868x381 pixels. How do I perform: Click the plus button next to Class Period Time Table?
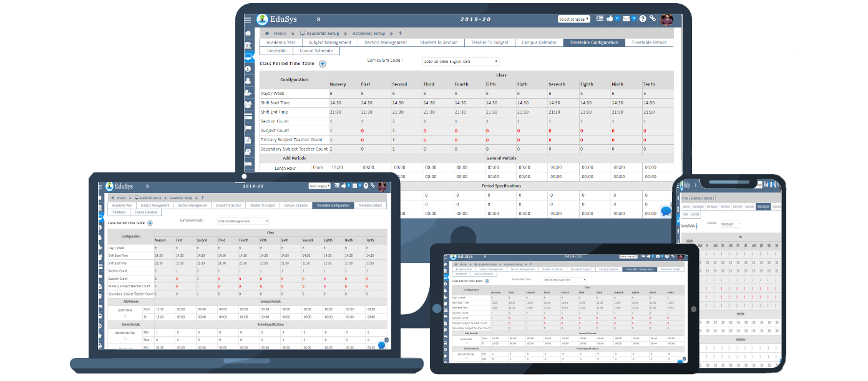click(x=322, y=63)
